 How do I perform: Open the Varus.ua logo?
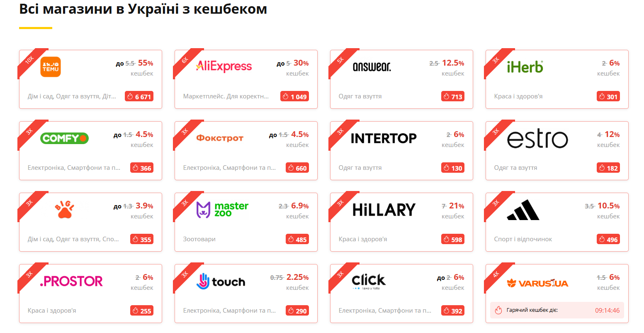537,284
